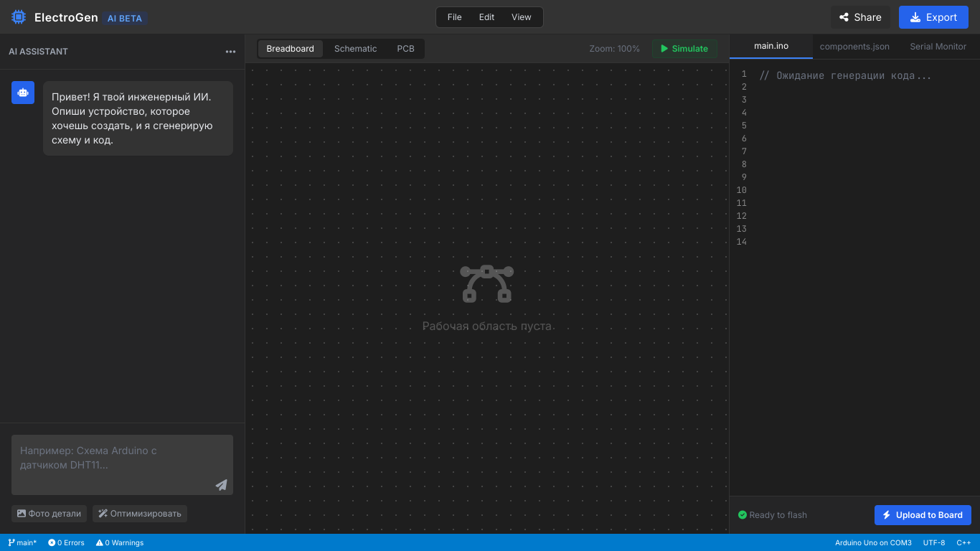The image size is (980, 551).
Task: Switch to the Schematic view tab
Action: (x=355, y=49)
